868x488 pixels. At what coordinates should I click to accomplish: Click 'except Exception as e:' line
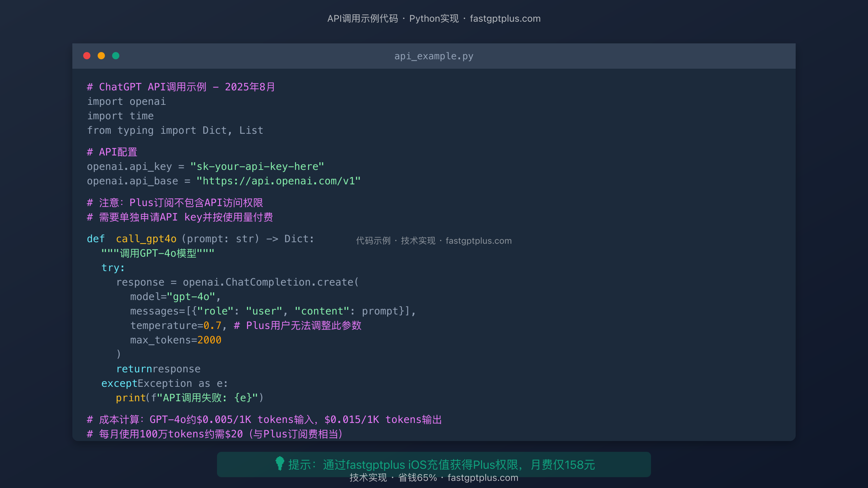coord(165,384)
